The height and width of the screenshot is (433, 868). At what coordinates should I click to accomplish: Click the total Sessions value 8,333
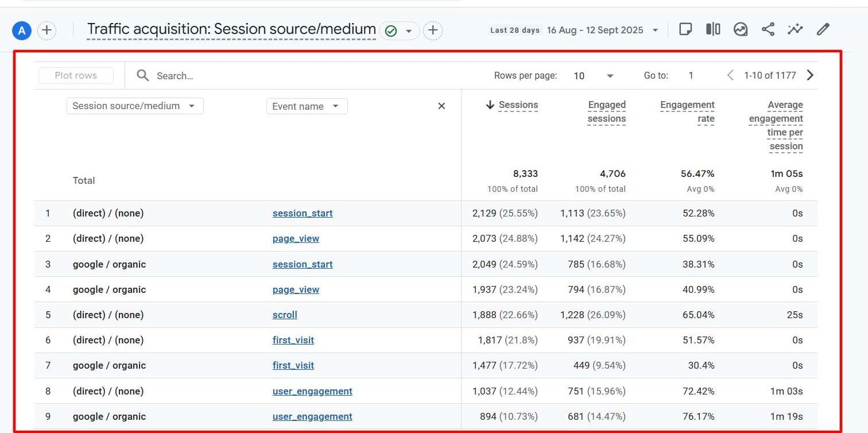(525, 173)
